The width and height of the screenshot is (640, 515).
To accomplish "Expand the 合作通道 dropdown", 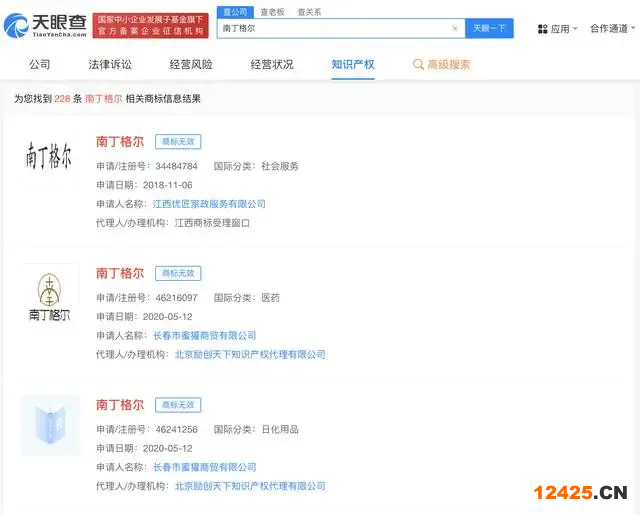I will coord(613,29).
